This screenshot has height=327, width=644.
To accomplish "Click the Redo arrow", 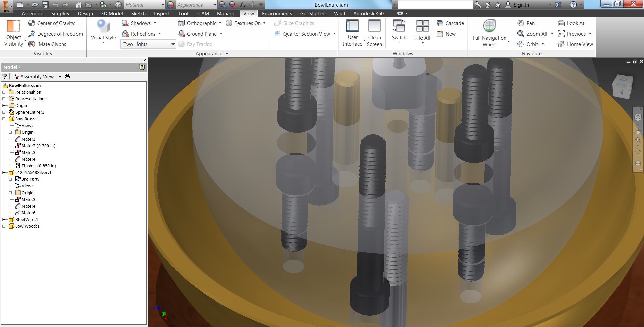I will pos(66,5).
